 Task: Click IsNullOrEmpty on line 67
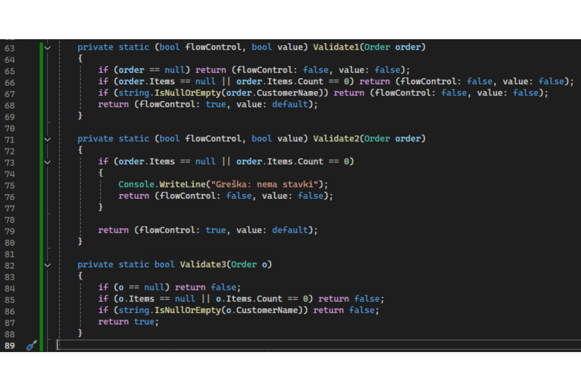click(187, 93)
